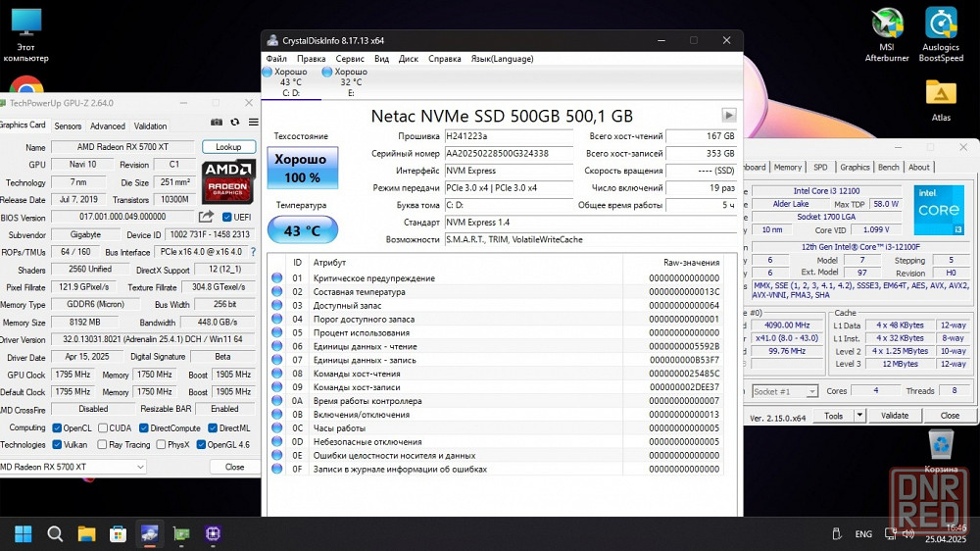The height and width of the screenshot is (551, 980).
Task: Open Этот компьютер desktop icon
Action: (x=25, y=34)
